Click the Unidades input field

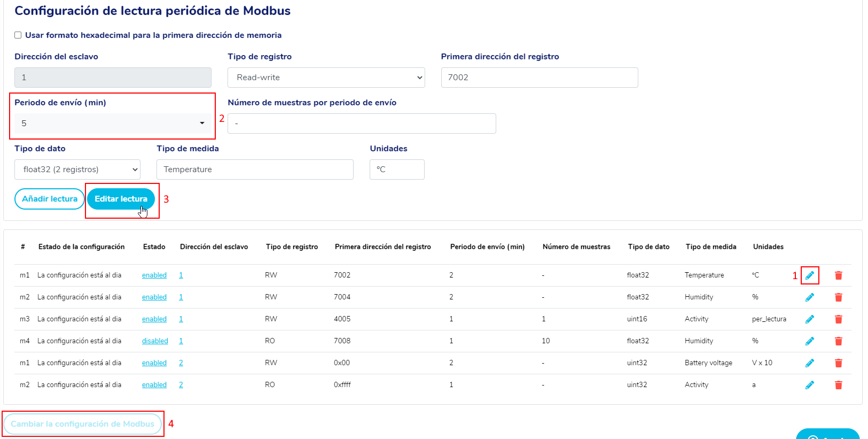pos(396,170)
